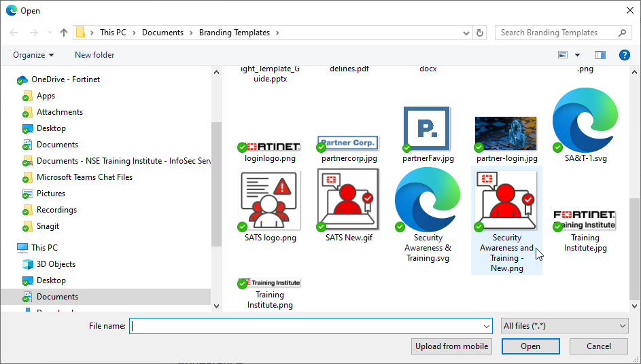Click the search magnifier icon
Screen dimensions: 641x364
point(622,33)
